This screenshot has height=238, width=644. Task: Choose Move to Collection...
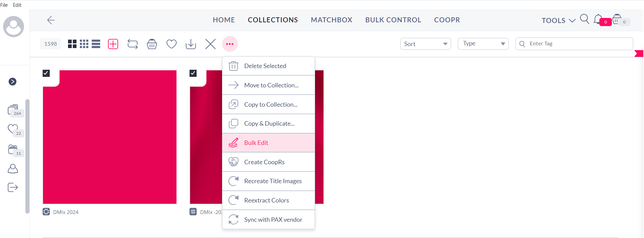tap(269, 85)
